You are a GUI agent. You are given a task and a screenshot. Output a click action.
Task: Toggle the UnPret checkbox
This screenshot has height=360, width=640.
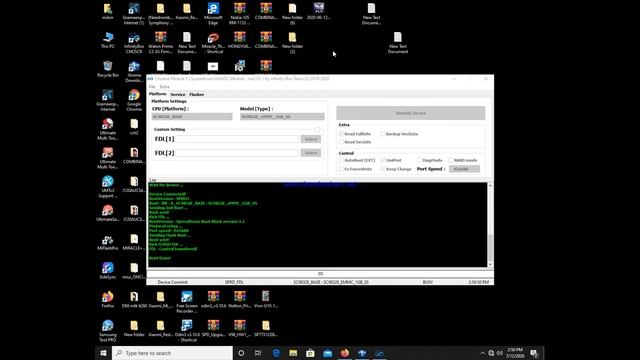(x=383, y=160)
